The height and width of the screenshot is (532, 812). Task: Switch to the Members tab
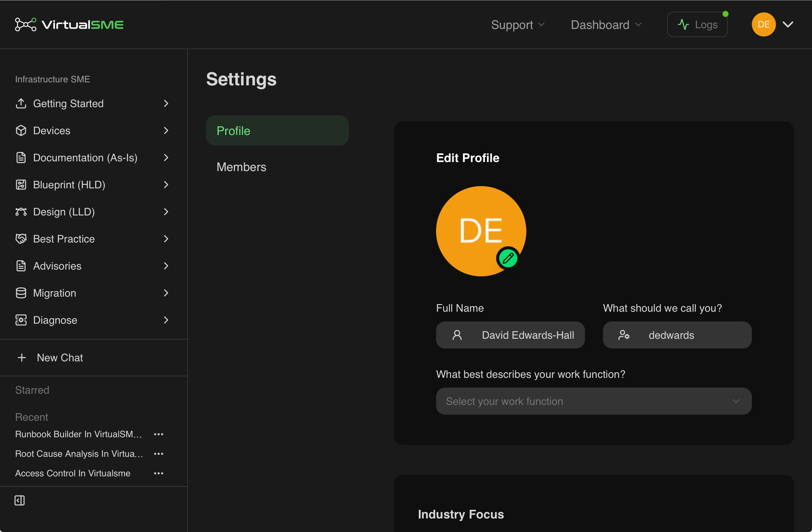point(277,167)
